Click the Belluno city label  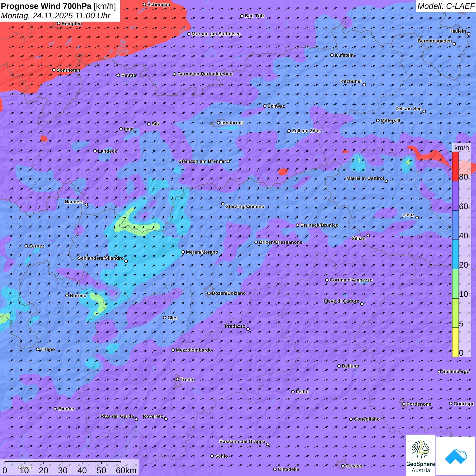tap(351, 366)
